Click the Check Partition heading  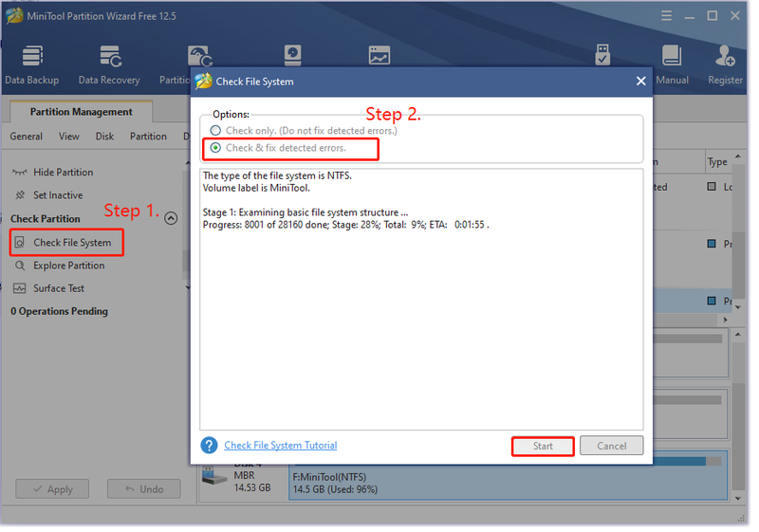pyautogui.click(x=46, y=219)
